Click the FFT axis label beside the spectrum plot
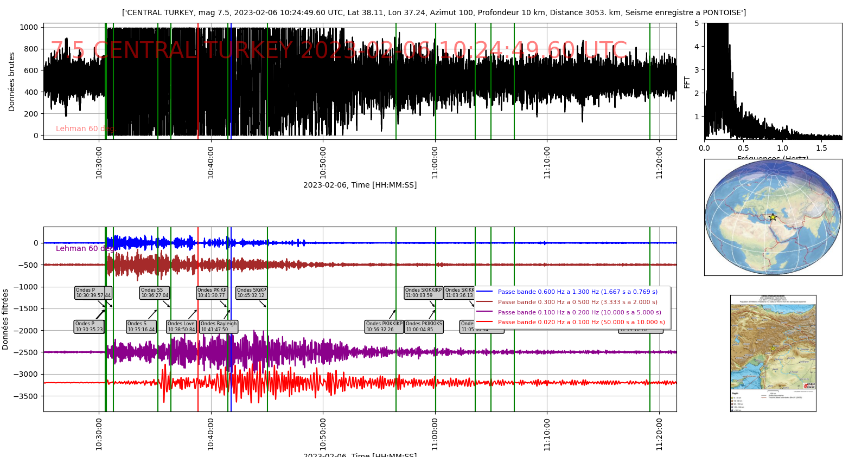Image resolution: width=868 pixels, height=457 pixels. coord(687,82)
